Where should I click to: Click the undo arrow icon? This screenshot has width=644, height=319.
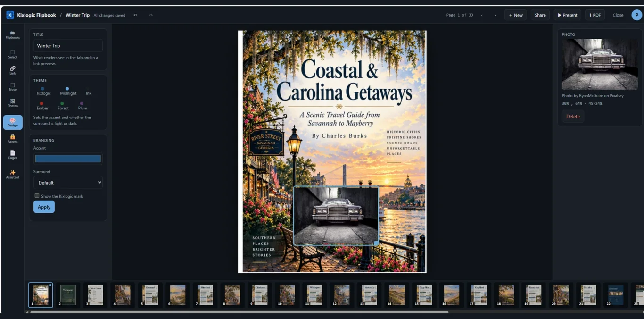(x=135, y=15)
